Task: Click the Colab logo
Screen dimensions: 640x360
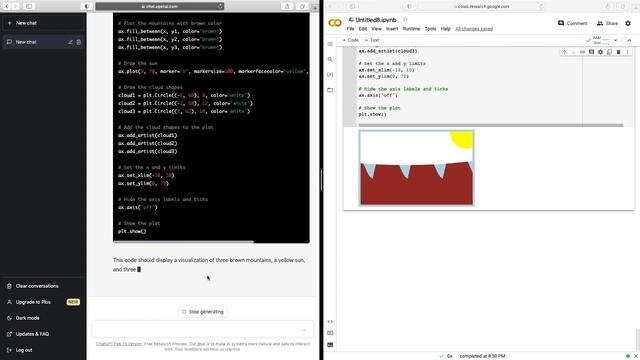Action: click(x=335, y=23)
